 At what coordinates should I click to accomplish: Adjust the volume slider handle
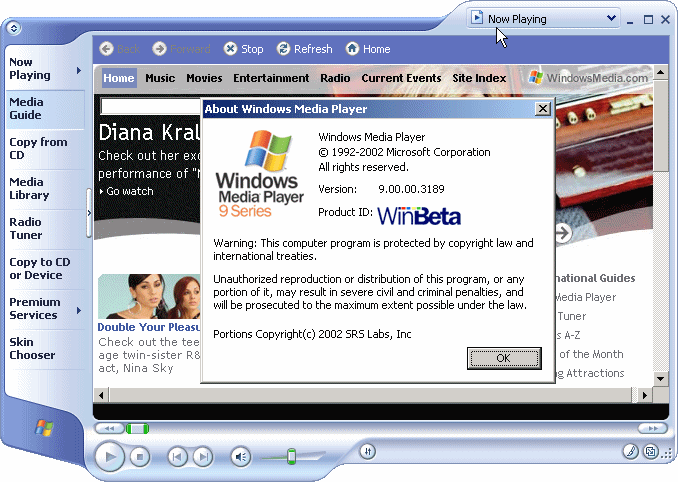pos(291,456)
